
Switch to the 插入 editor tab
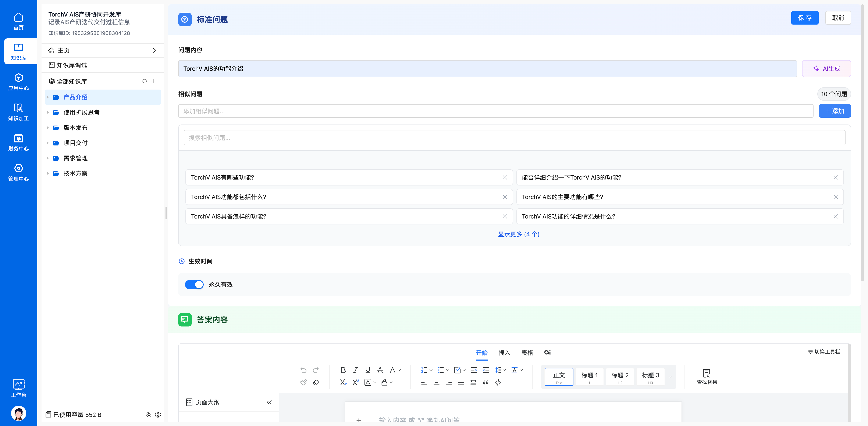[504, 353]
